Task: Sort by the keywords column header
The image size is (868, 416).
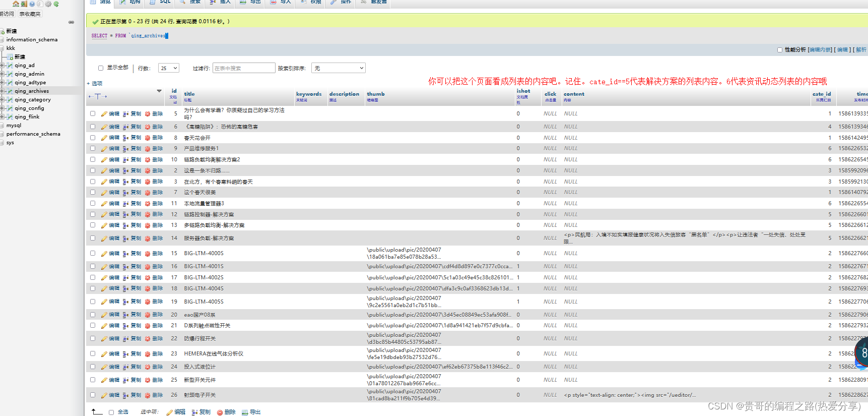Action: (309, 94)
